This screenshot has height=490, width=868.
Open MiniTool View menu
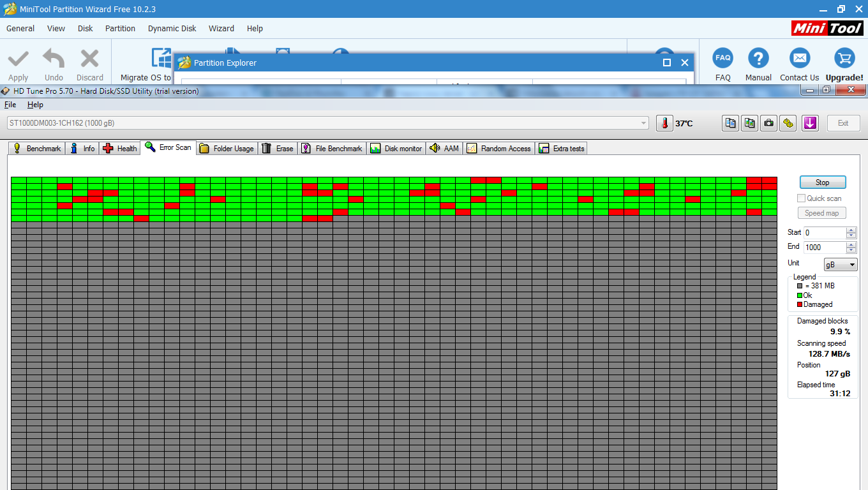pos(56,29)
